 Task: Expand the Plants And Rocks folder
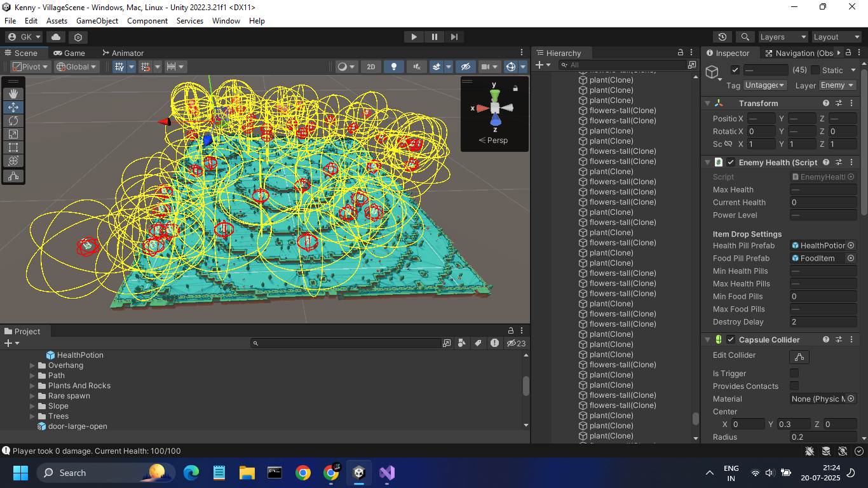(x=32, y=386)
